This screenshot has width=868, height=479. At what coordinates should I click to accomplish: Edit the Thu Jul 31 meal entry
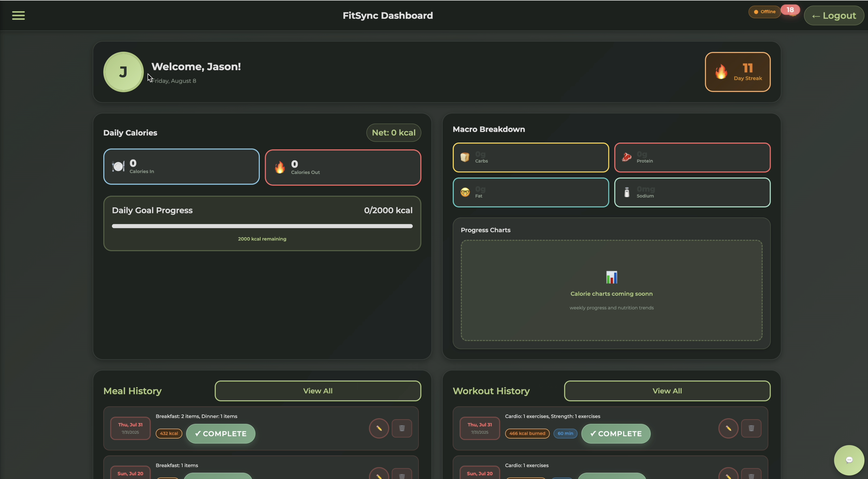pyautogui.click(x=379, y=428)
